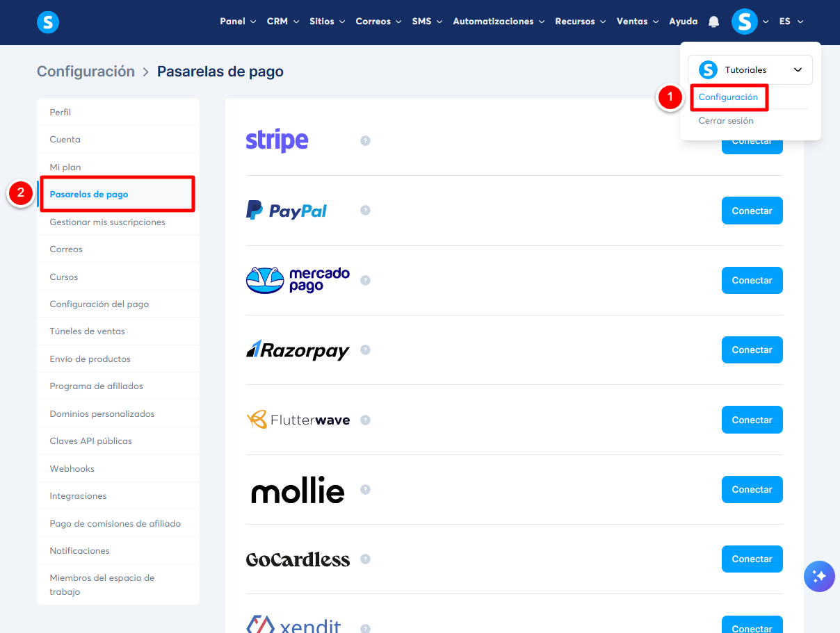The width and height of the screenshot is (840, 633).
Task: Click the Mollie logo
Action: click(298, 490)
